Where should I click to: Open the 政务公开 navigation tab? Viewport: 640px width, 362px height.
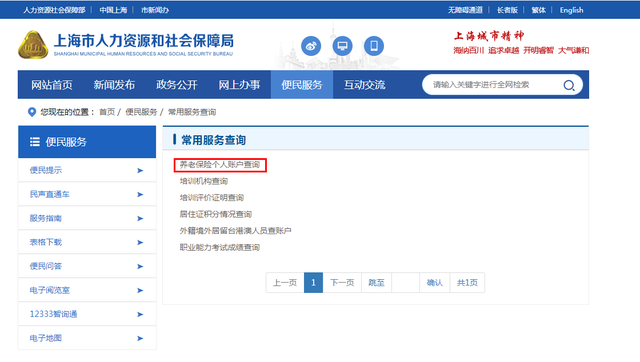177,85
